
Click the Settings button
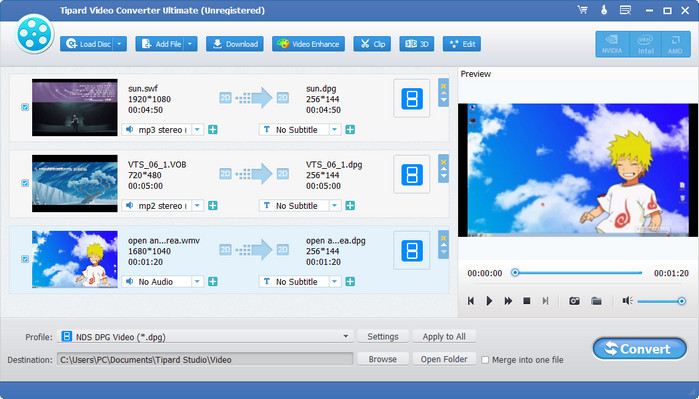[x=383, y=337]
